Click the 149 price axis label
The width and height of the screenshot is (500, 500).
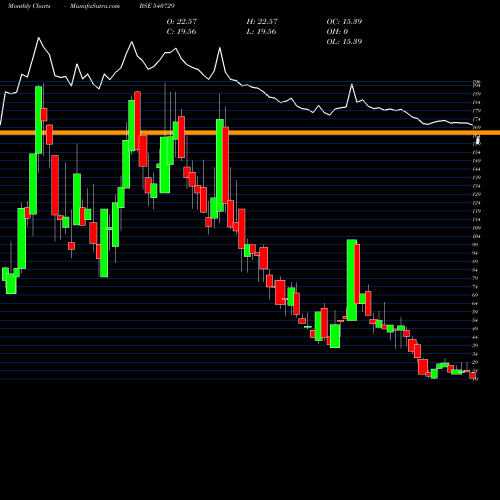click(x=477, y=161)
